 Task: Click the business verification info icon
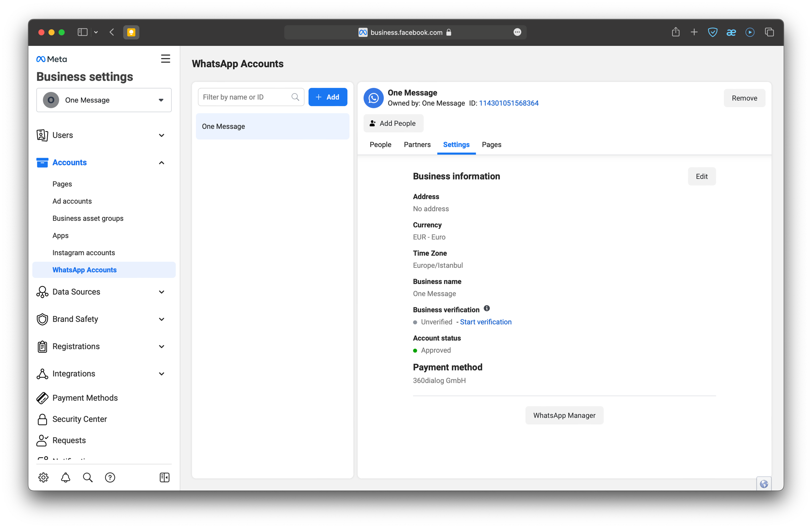pyautogui.click(x=487, y=308)
